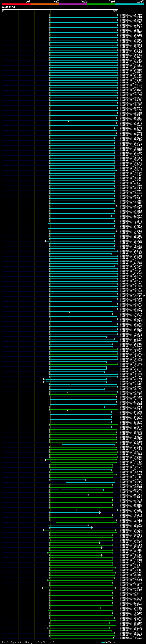Screen dimensions: 146x644
Task: Select hit label UniRef100_C6TKD9
Action: coord(131,53)
